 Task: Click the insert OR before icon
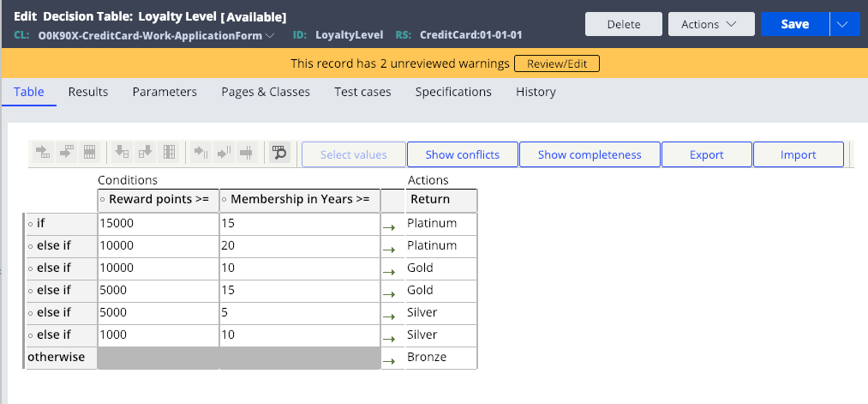201,152
